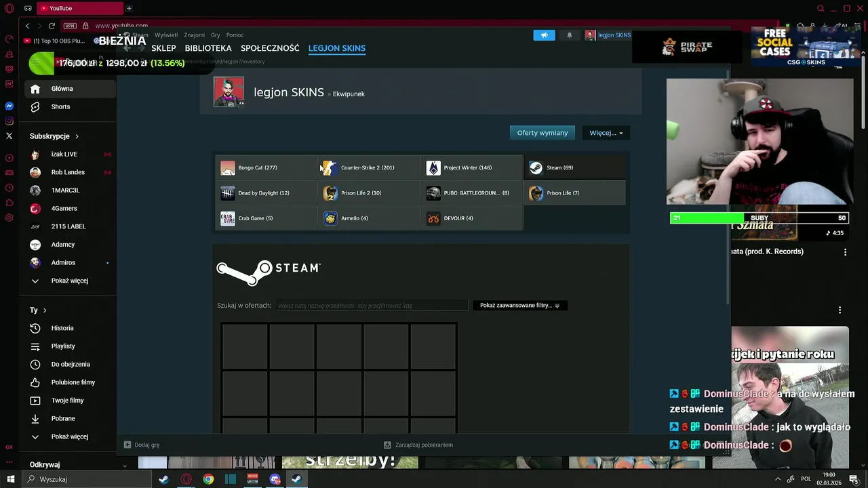
Task: Open the Wyświetl menu in Steam
Action: (x=166, y=35)
